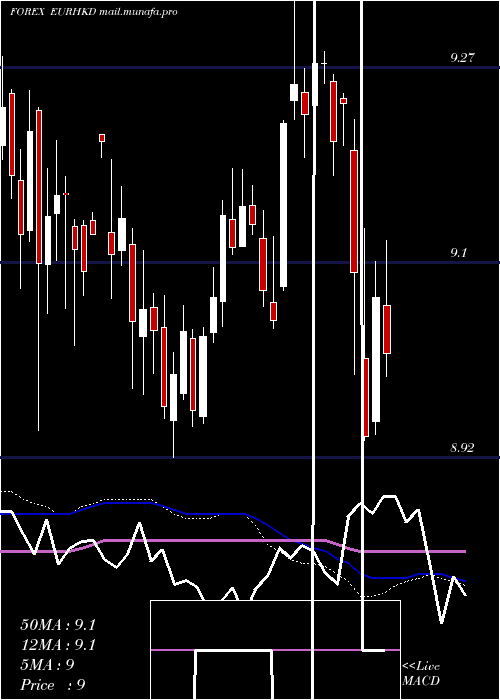The height and width of the screenshot is (700, 500).
Task: Click the 8.92 price level label
Action: [x=462, y=448]
